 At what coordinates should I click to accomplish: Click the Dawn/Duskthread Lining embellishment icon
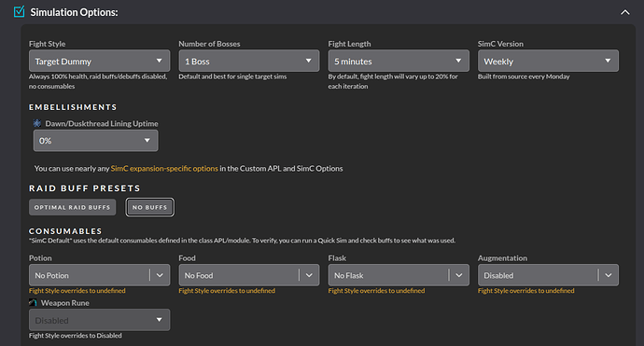pos(37,123)
